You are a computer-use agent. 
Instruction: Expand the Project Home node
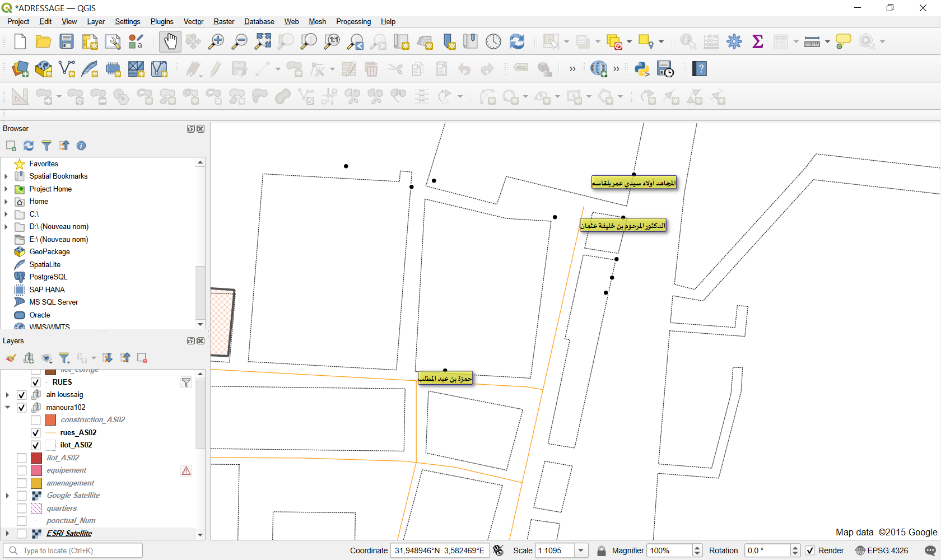coord(6,189)
